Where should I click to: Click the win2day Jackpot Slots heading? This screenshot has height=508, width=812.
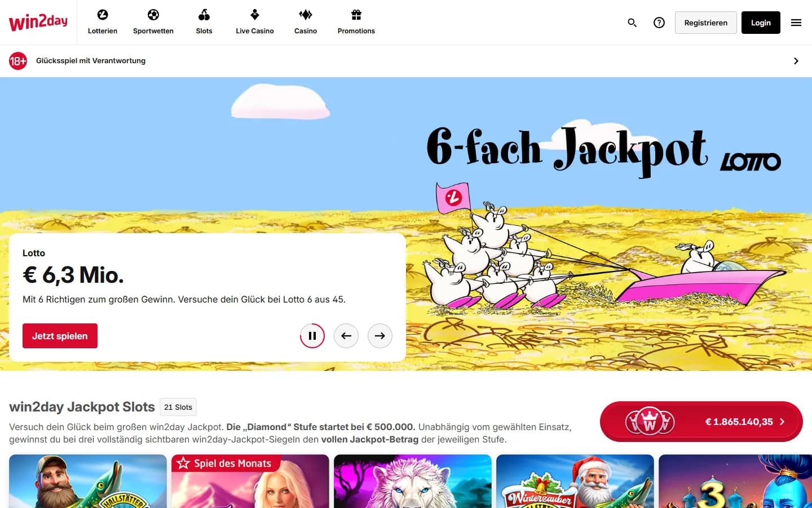82,407
